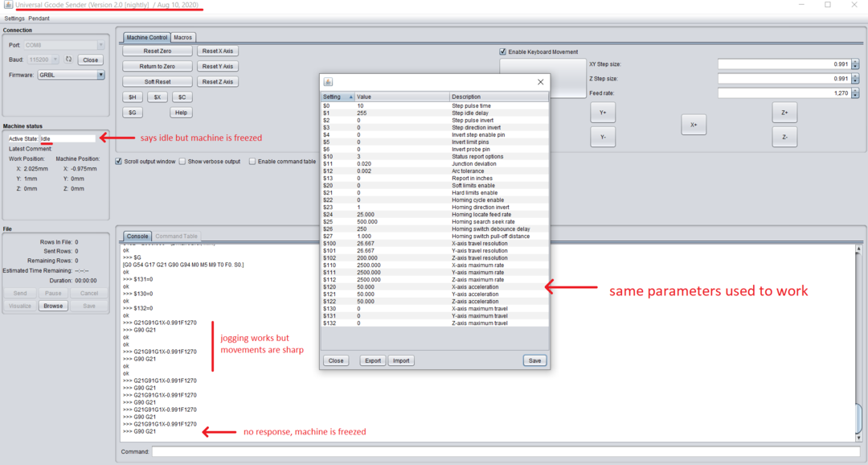This screenshot has height=465, width=868.
Task: Toggle the Scroll output window checkbox
Action: click(119, 161)
